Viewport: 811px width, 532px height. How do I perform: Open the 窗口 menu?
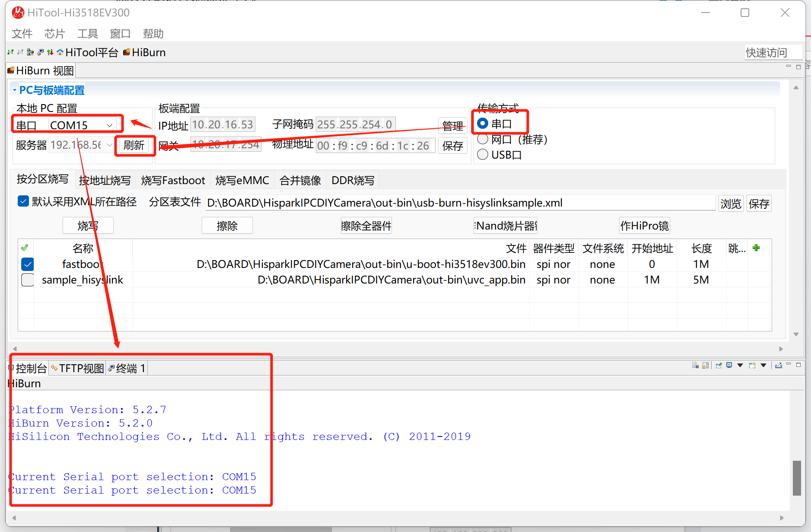click(121, 34)
